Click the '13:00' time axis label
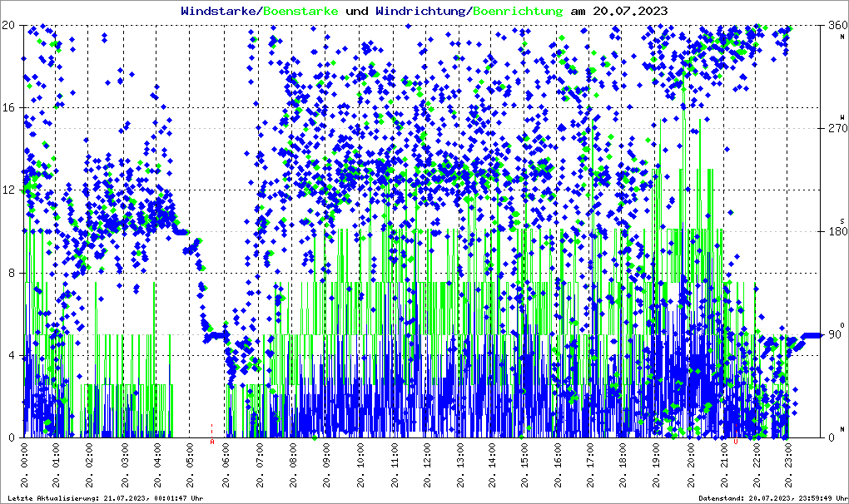The height and width of the screenshot is (504, 849). coord(459,455)
